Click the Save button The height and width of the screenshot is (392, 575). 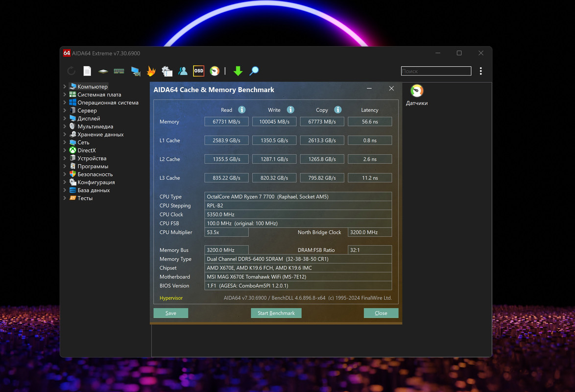(x=171, y=313)
